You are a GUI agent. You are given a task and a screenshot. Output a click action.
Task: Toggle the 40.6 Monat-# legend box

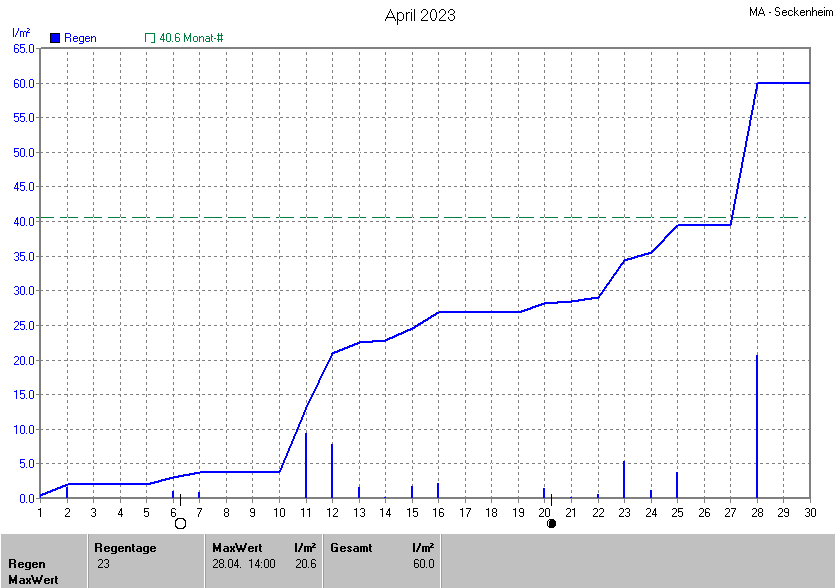tap(150, 38)
